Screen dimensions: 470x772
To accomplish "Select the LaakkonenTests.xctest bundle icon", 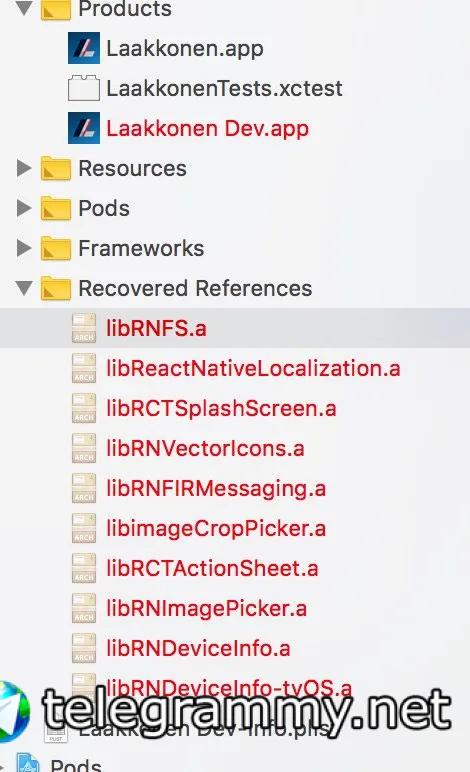I will [x=84, y=88].
